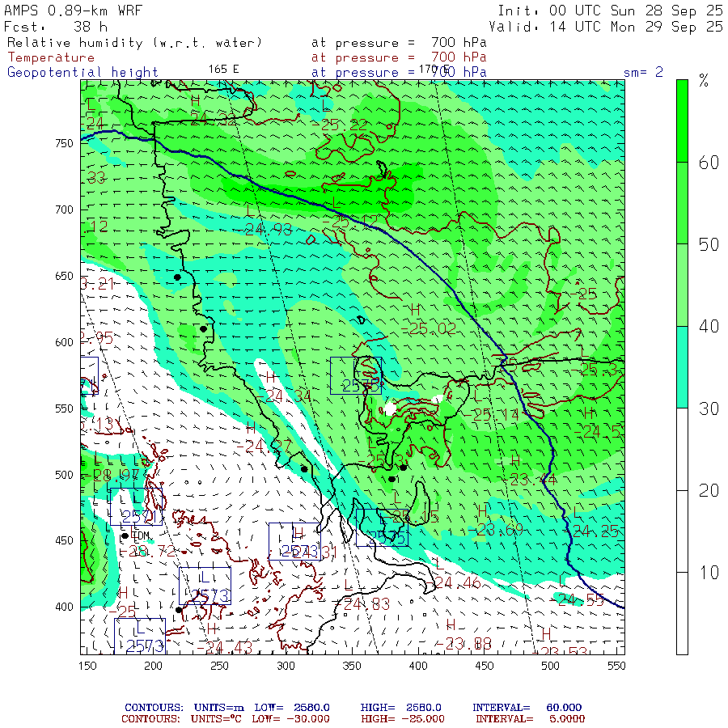Click the red Temperature legend label

(x=51, y=57)
